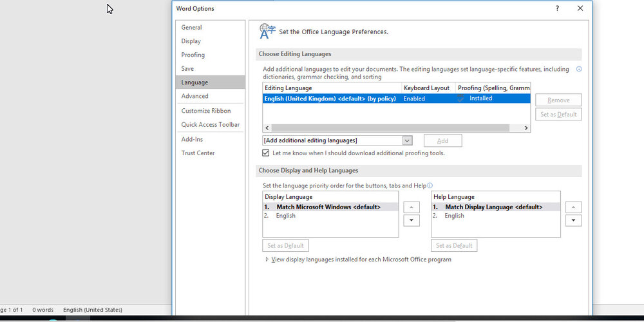Toggle download additional proofing tools checkbox
This screenshot has width=644, height=322.
point(266,153)
